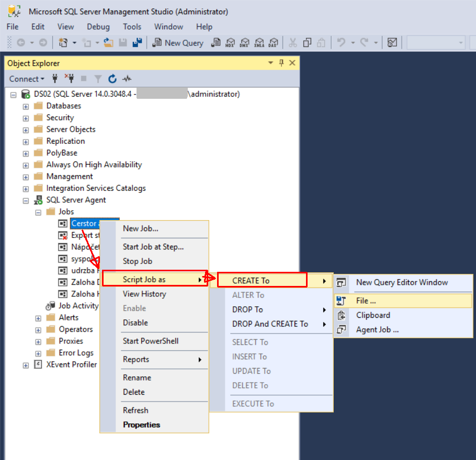Click the MDX query toolbar icon
476x460 pixels.
[230, 43]
